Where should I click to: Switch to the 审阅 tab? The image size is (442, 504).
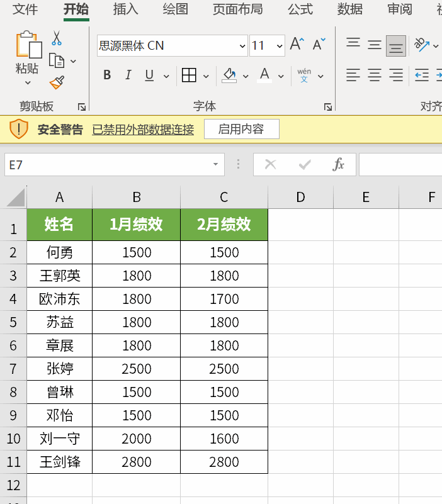(x=400, y=9)
